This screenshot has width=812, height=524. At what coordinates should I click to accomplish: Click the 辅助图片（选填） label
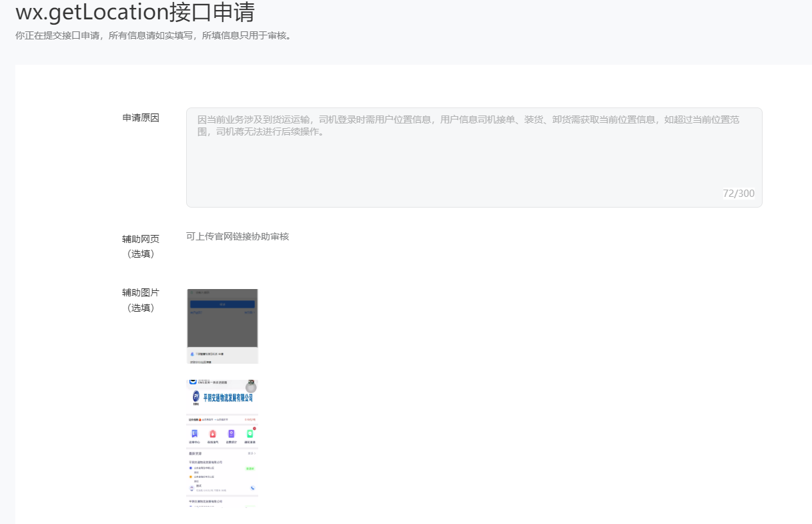coord(141,300)
